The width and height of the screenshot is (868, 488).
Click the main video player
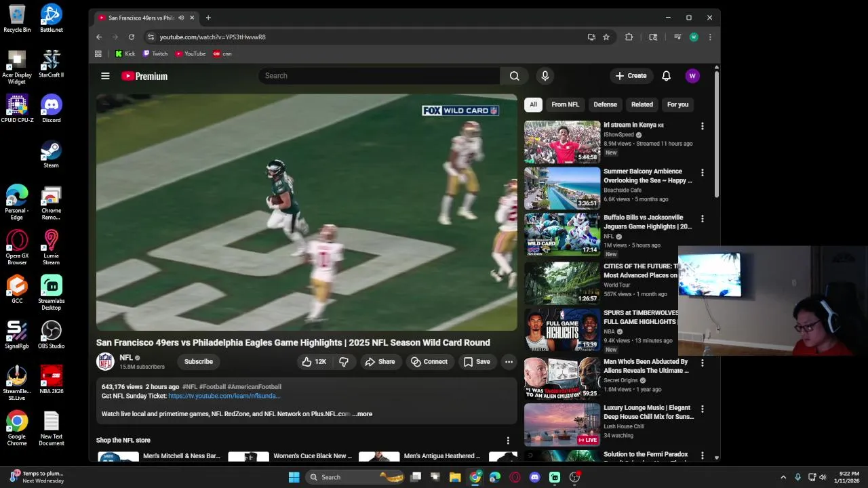(x=307, y=212)
